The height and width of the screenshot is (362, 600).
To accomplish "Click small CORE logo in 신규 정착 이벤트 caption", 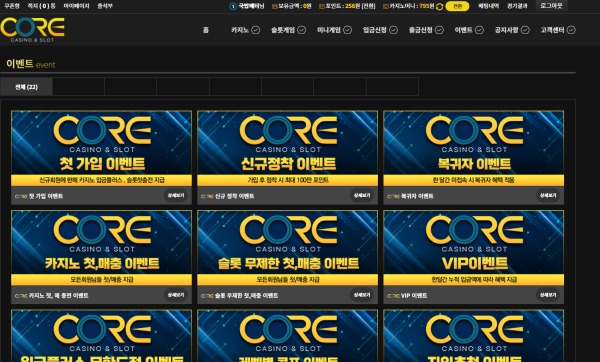I will click(x=207, y=196).
